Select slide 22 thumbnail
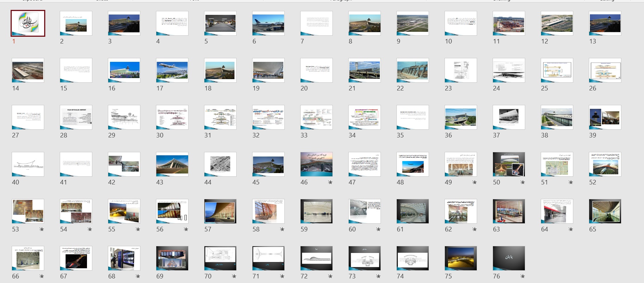 (412, 70)
